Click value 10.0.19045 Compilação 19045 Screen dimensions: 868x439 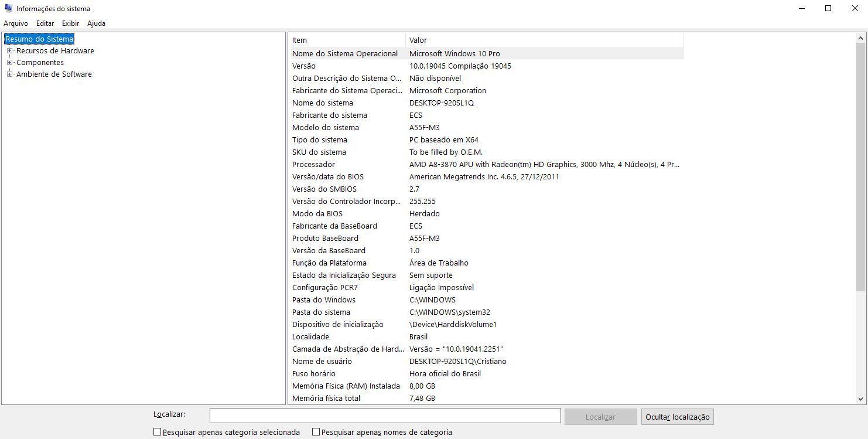(460, 66)
